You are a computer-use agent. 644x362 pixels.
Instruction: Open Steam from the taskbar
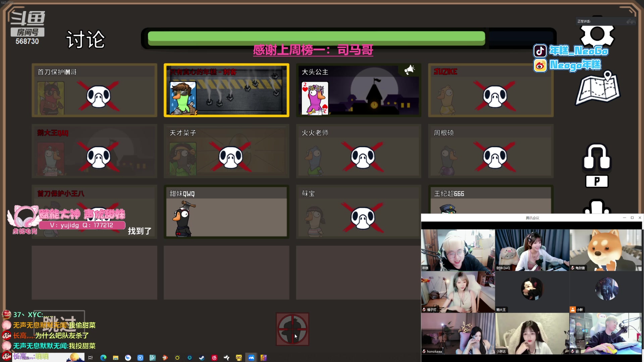[202, 358]
